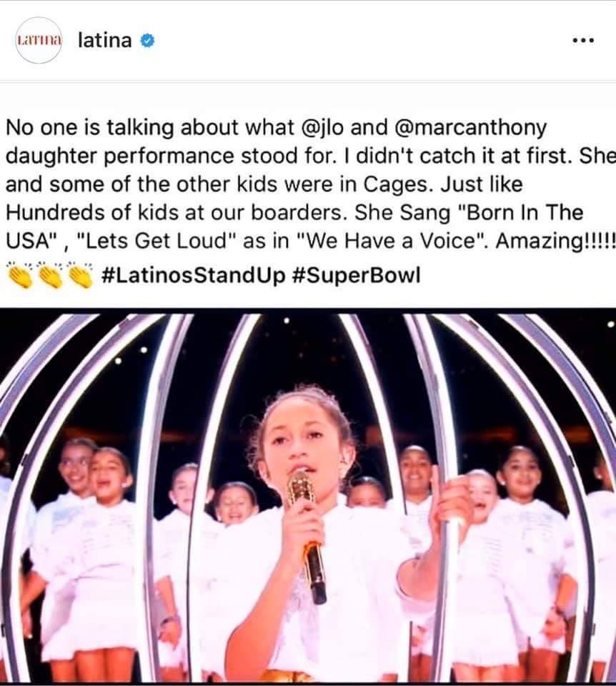
Task: Open the three-dot more options menu
Action: tap(583, 40)
